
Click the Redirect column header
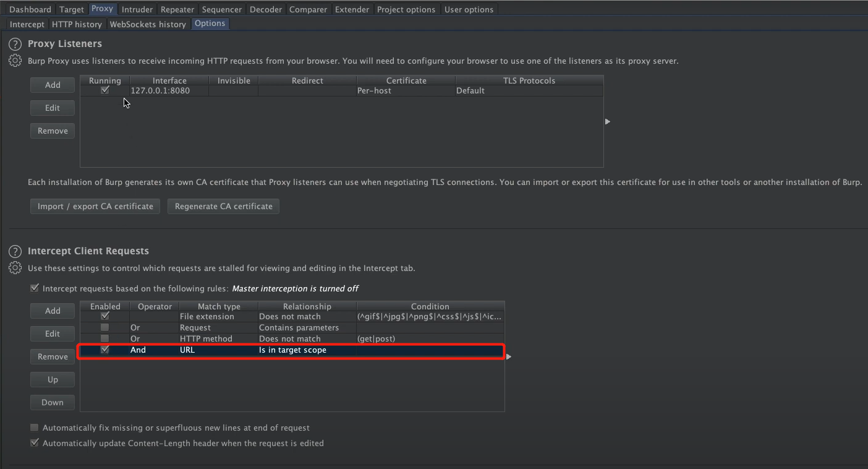pos(307,80)
